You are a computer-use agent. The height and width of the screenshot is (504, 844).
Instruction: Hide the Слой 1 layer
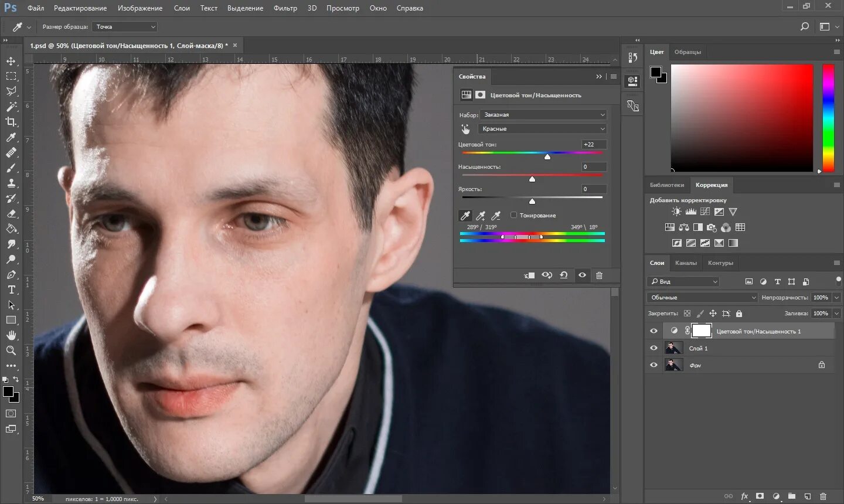654,348
